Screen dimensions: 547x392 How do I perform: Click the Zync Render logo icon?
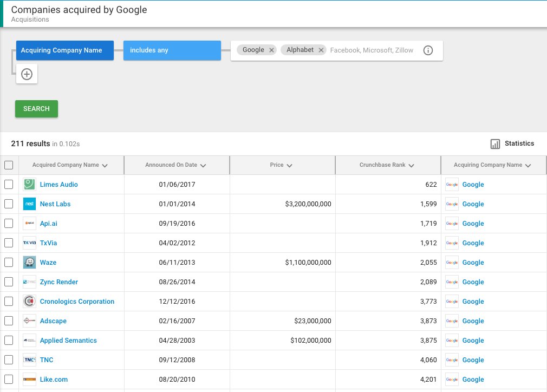(x=29, y=282)
